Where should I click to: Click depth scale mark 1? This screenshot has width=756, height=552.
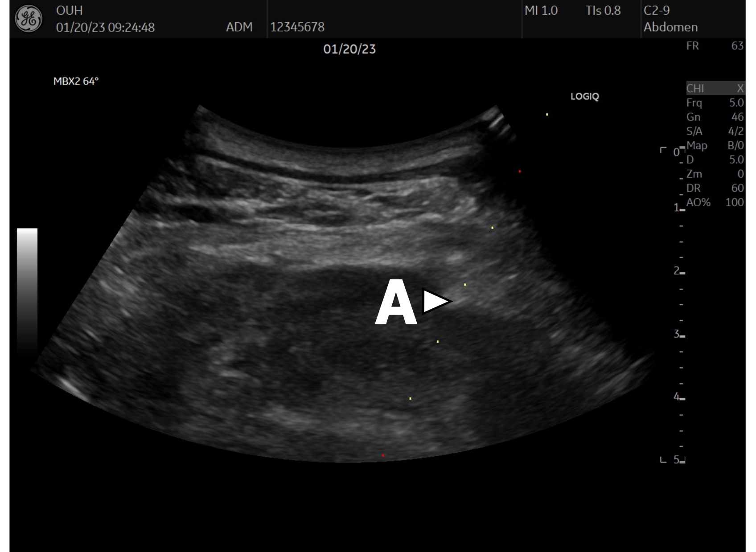pos(676,208)
